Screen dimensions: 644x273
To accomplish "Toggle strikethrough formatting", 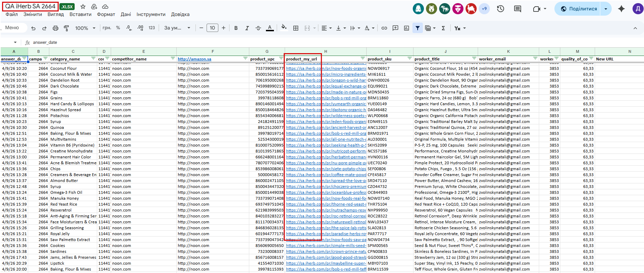I will 258,28.
